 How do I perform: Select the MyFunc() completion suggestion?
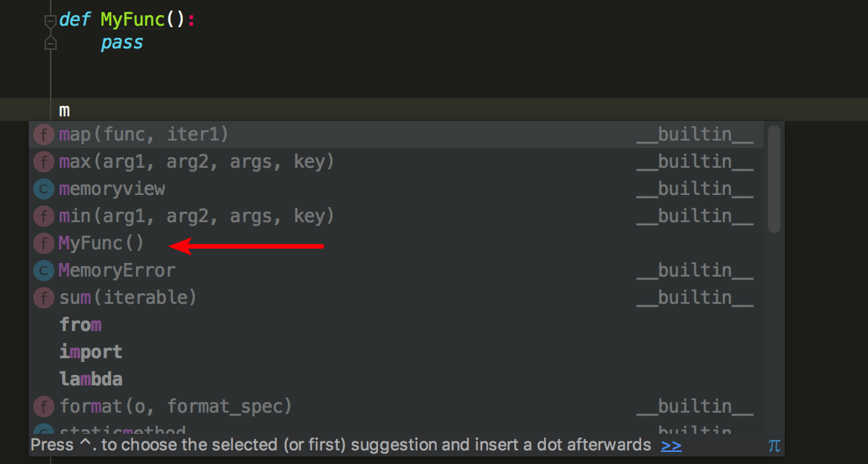click(101, 243)
